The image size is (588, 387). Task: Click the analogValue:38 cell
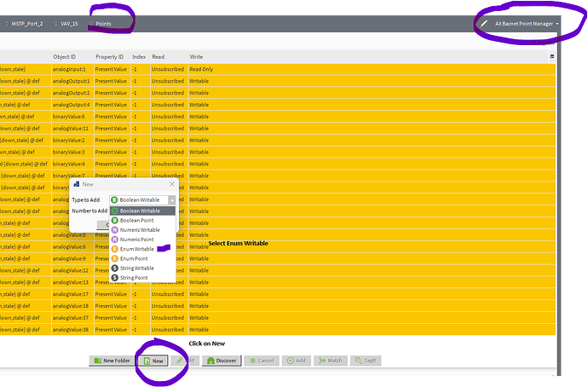tap(71, 330)
